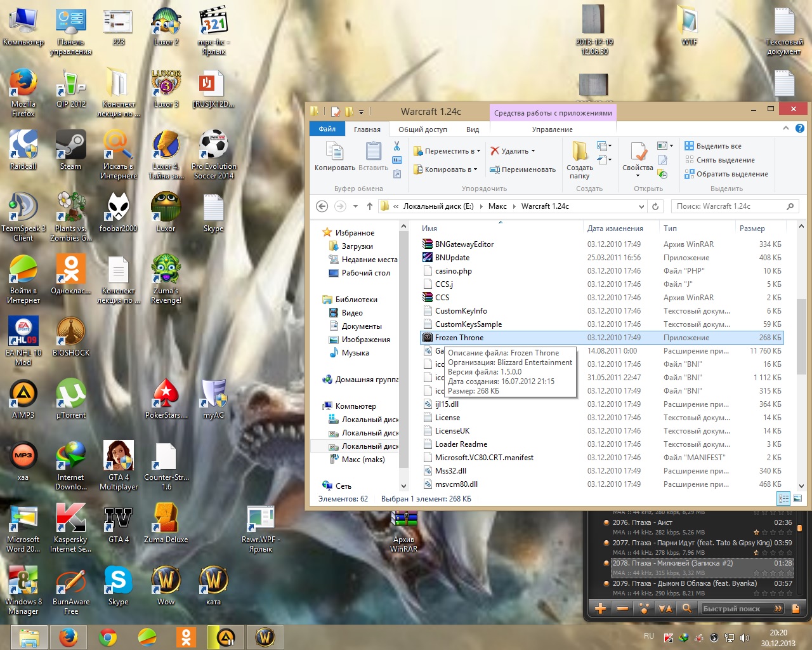This screenshot has width=812, height=650.
Task: Set first star rating for track 2077
Action: [x=756, y=552]
